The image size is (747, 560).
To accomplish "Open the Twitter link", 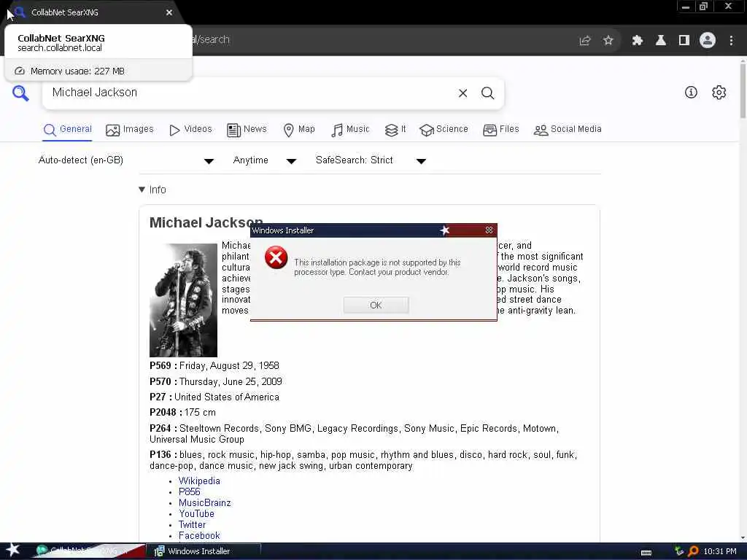I will tap(192, 525).
